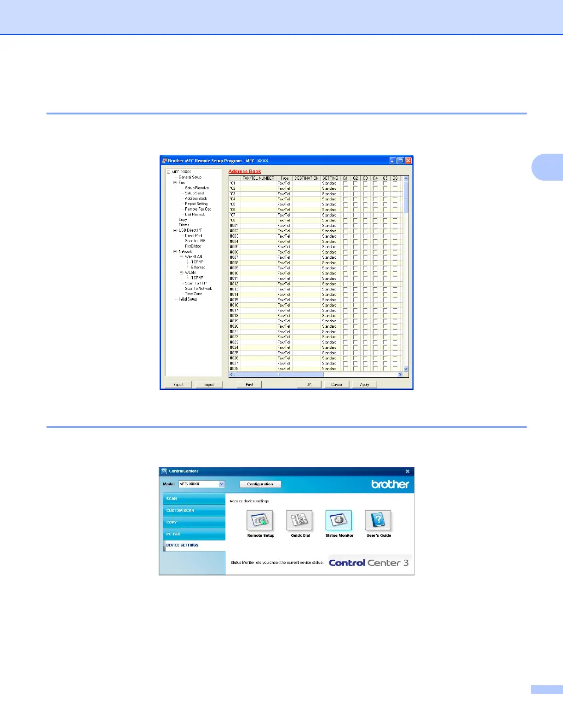Screen dimensions: 563x728
Task: Click the Remote Setup Program title bar icon
Action: pyautogui.click(x=164, y=161)
